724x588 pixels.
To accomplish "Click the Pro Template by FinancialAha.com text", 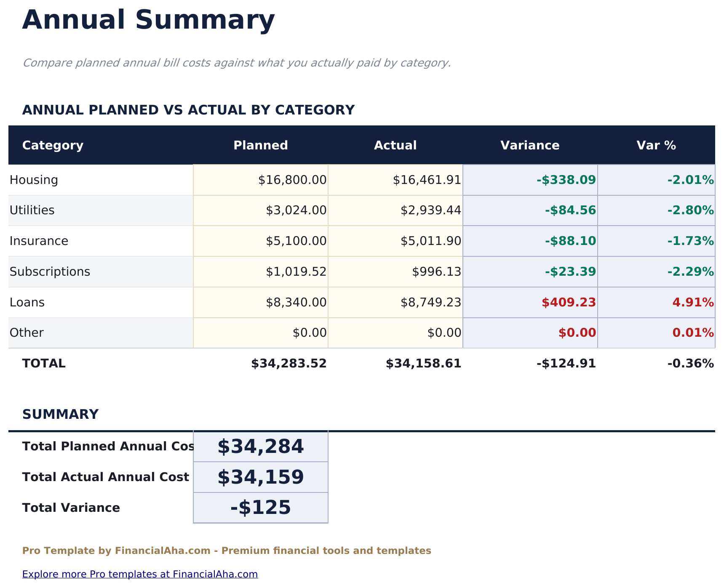I will pyautogui.click(x=227, y=551).
